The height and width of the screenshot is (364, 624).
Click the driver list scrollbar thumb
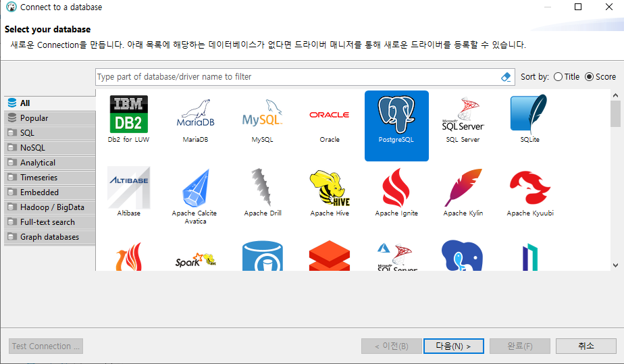[x=615, y=113]
